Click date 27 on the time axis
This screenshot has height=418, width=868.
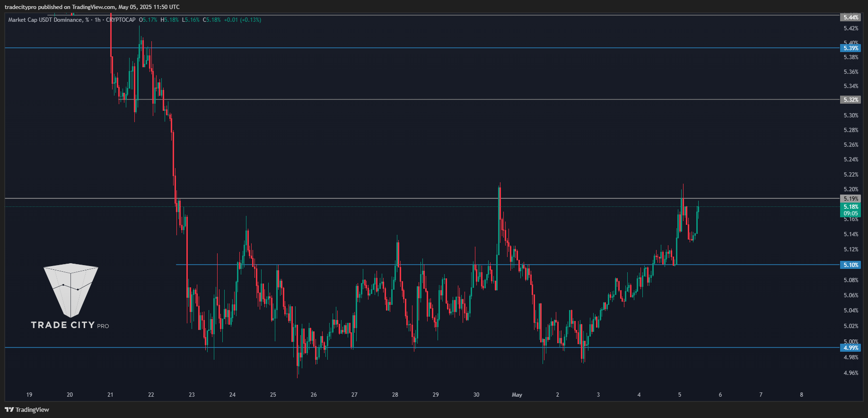(x=354, y=395)
